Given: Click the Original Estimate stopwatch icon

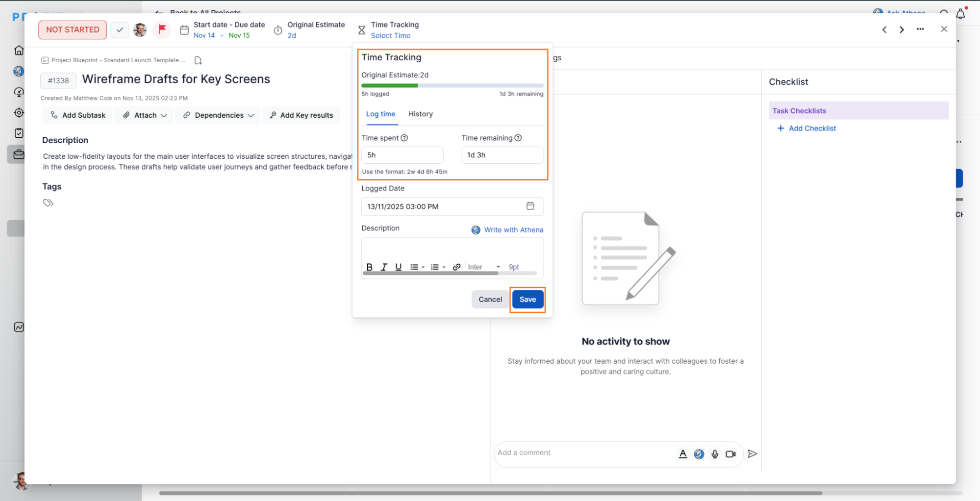Looking at the screenshot, I should pyautogui.click(x=278, y=30).
